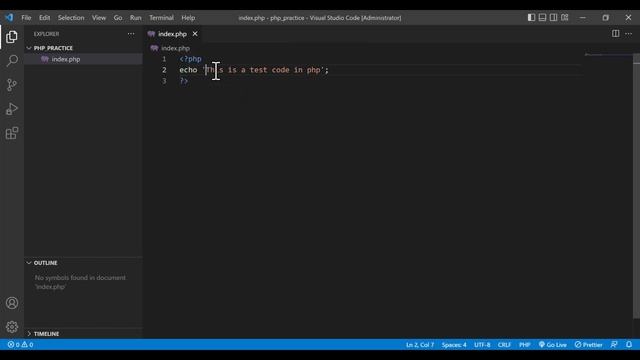Click the editor vertical scrollbar
The width and height of the screenshot is (640, 360).
coord(636,187)
